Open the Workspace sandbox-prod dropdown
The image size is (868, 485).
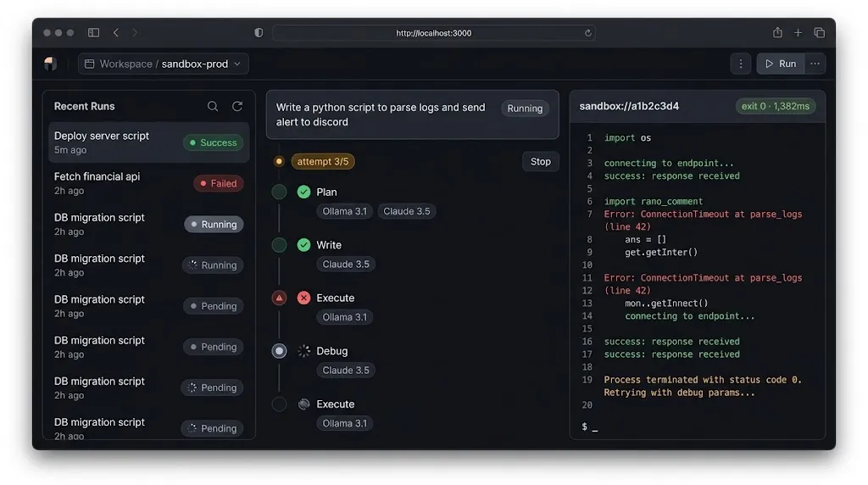(164, 64)
